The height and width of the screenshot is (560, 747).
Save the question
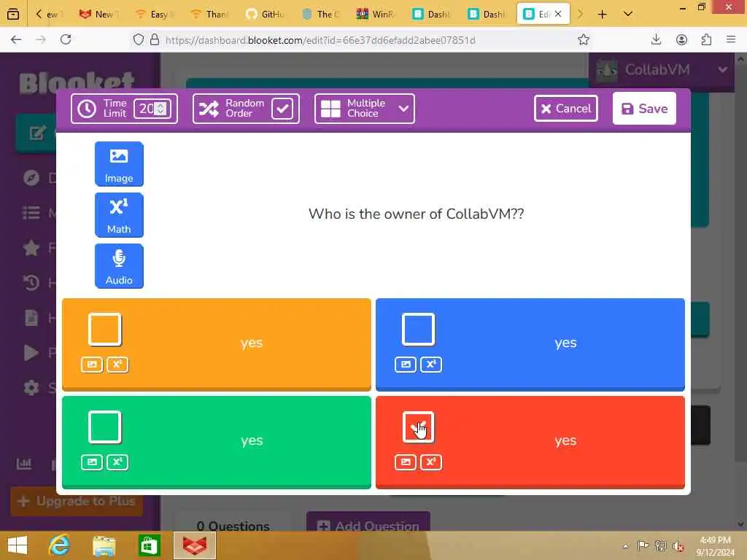(x=644, y=109)
